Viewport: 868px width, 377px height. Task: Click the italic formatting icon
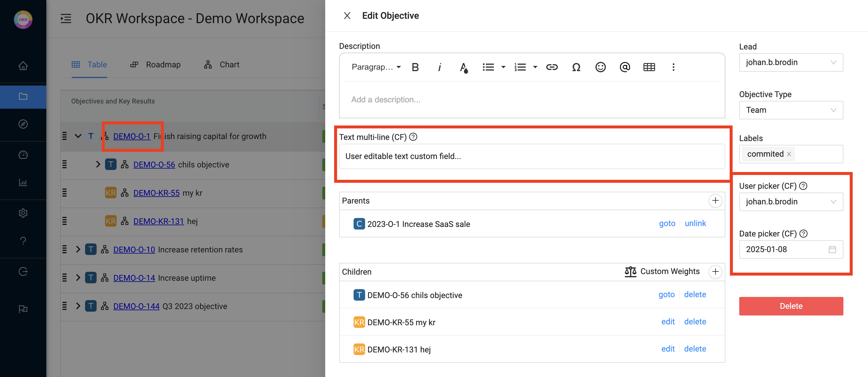tap(439, 67)
